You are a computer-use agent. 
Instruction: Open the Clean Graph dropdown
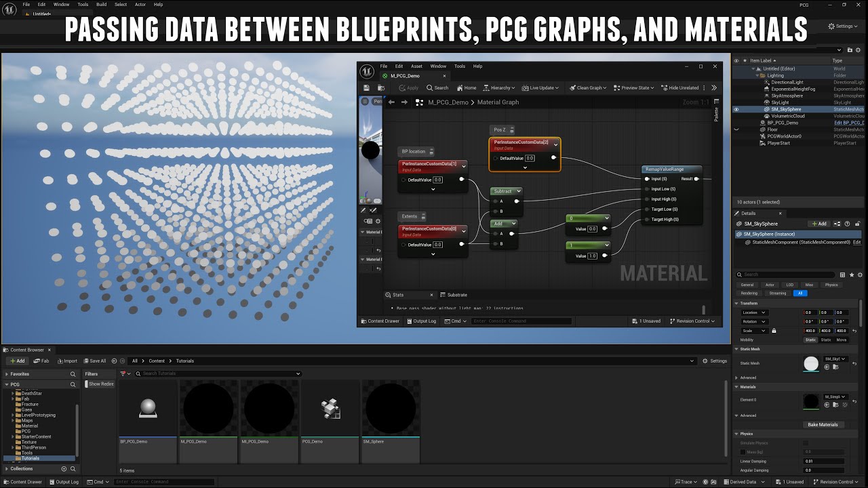coord(588,87)
